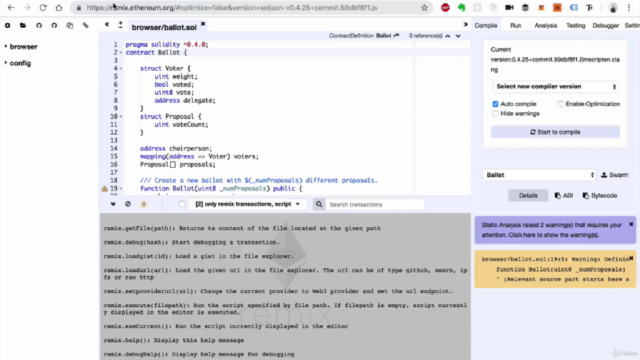Jump to Ballot definition arrow icon
Viewport: 640px width, 360px height.
tap(396, 36)
